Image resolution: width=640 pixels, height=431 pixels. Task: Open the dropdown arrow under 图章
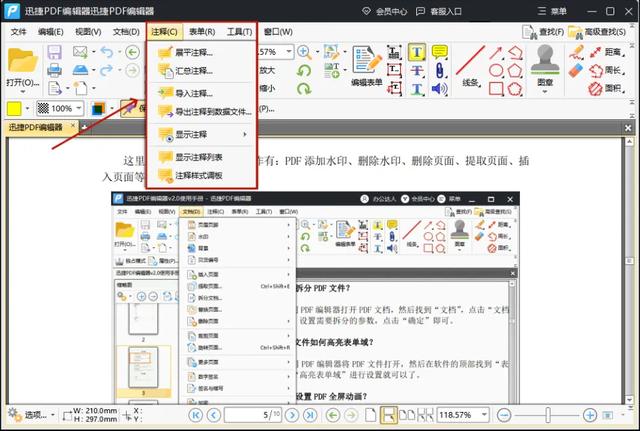tap(545, 92)
